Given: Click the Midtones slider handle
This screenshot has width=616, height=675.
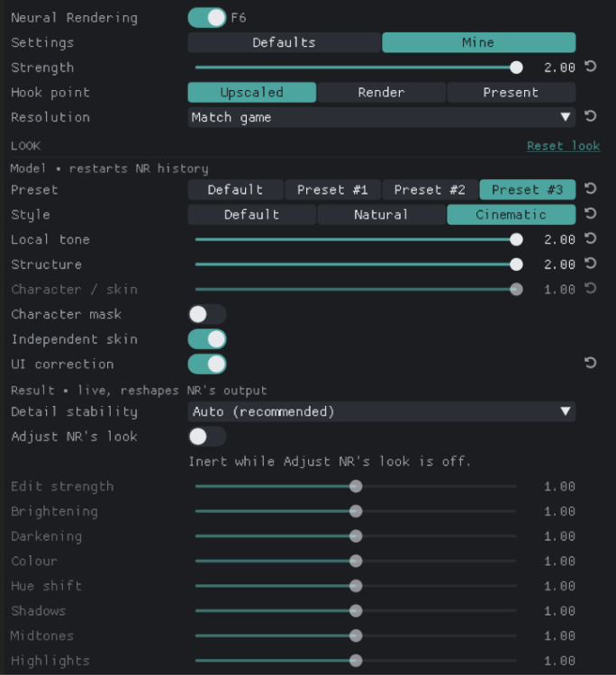Looking at the screenshot, I should pyautogui.click(x=356, y=635).
